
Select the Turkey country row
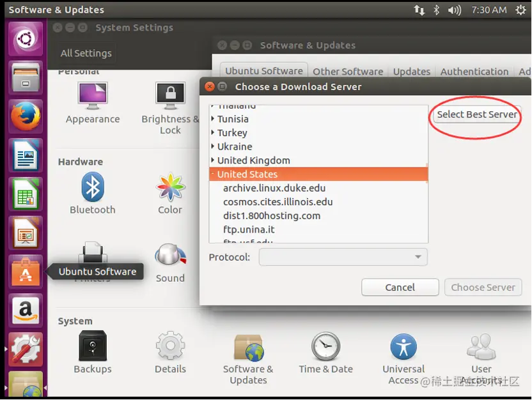tap(318, 132)
